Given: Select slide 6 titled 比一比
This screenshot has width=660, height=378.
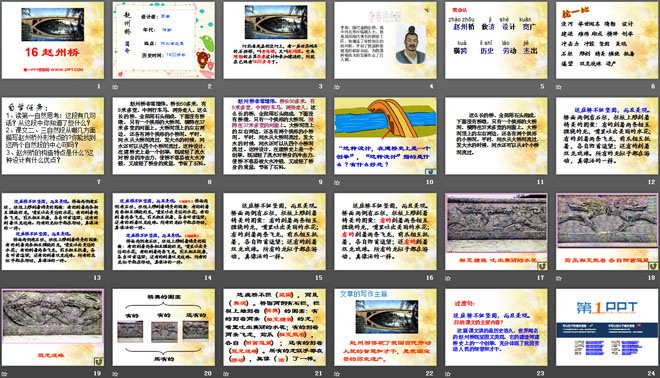Looking at the screenshot, I should pos(607,40).
